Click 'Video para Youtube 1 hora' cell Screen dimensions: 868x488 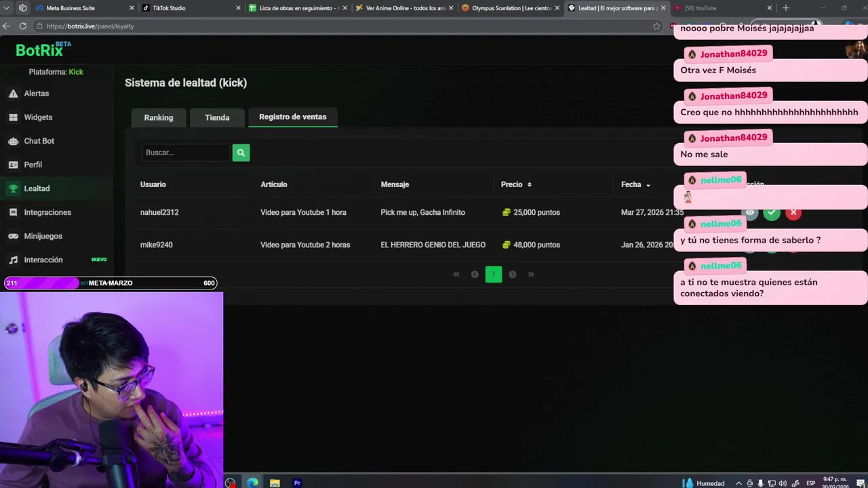[x=303, y=212]
